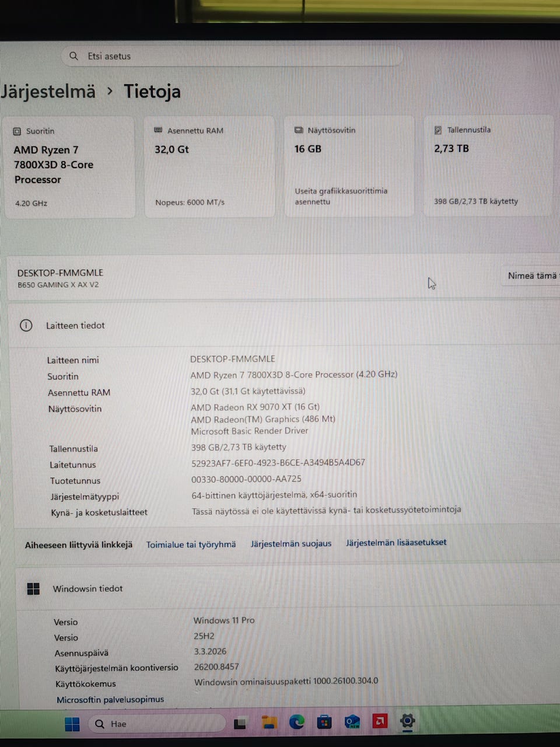
Task: Go back to Järjestelmä breadcrumb
Action: click(48, 92)
